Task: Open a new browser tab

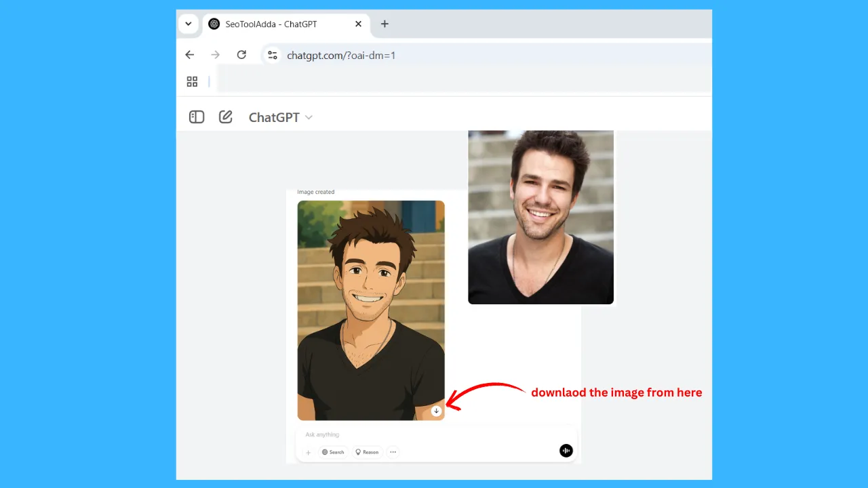Action: pos(384,24)
